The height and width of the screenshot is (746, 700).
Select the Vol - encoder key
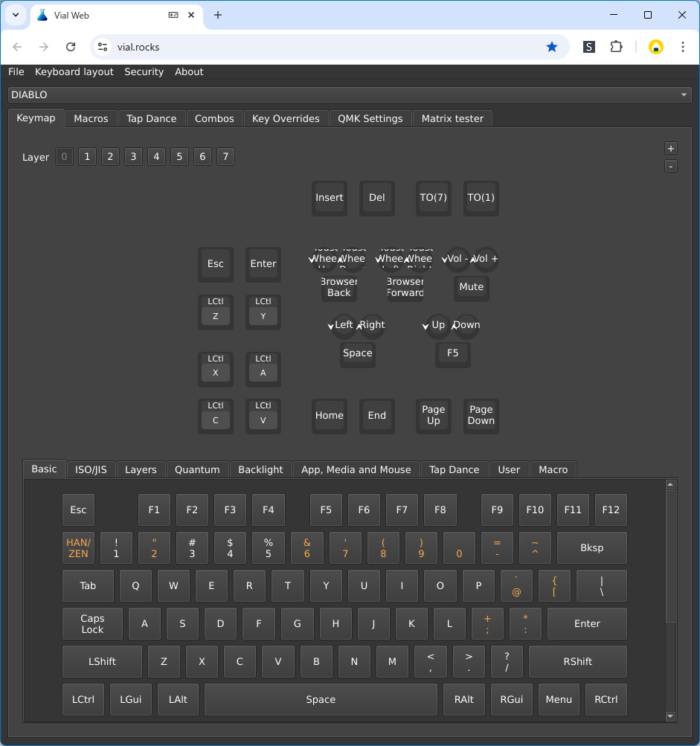[457, 260]
